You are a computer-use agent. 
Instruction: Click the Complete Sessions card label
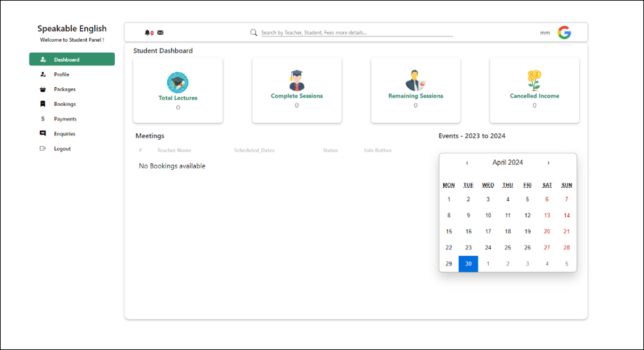(296, 96)
